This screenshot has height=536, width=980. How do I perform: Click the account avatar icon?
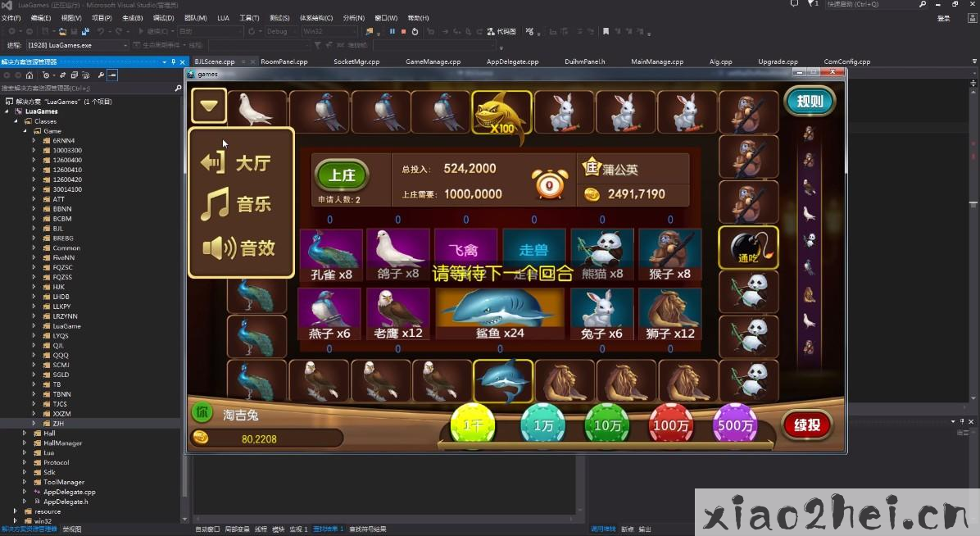tap(973, 18)
